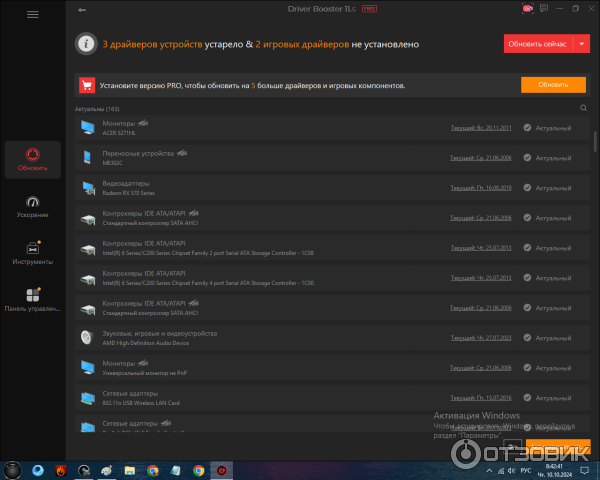This screenshot has height=480, width=600.
Task: Click the status checkmark for Radeon RX 570
Action: (x=528, y=187)
